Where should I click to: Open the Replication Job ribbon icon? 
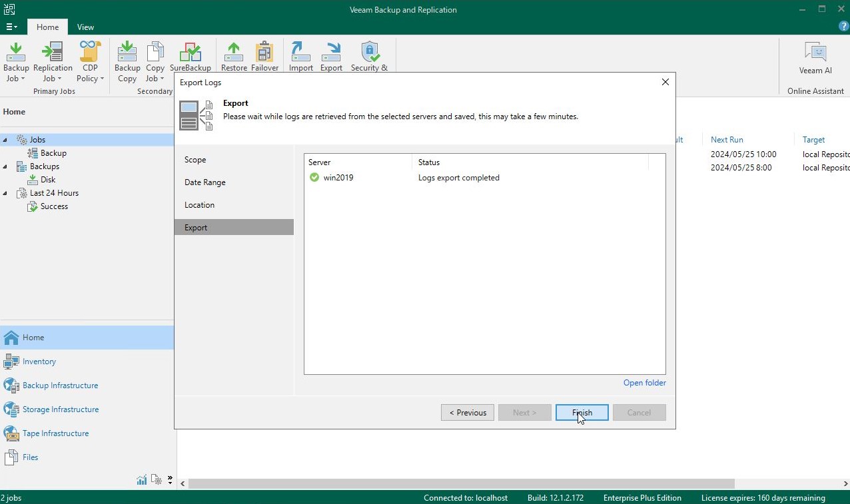click(x=53, y=61)
